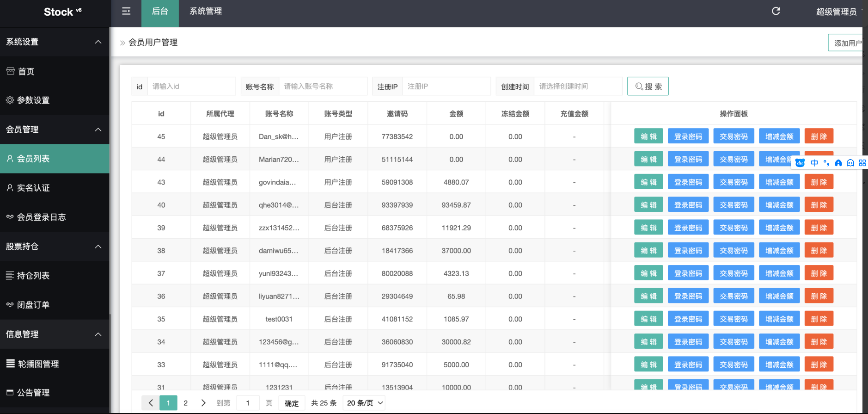Edit user with id 33
The height and width of the screenshot is (414, 868).
(x=648, y=365)
